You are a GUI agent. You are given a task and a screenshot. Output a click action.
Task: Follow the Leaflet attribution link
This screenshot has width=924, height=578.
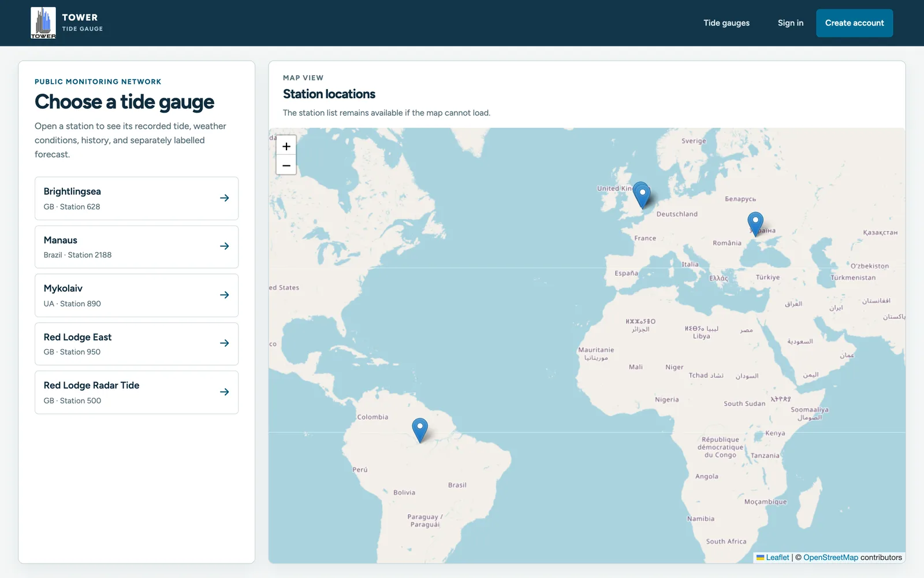(x=777, y=558)
